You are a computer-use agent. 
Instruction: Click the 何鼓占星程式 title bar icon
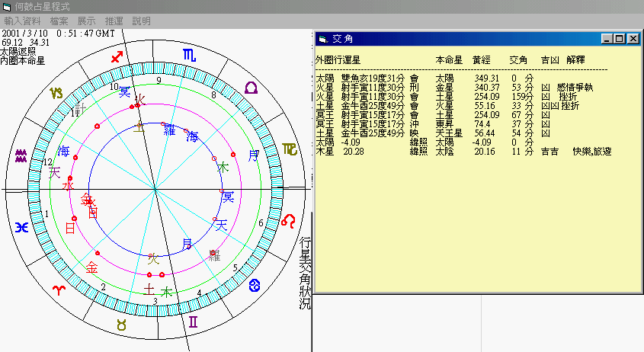tap(6, 7)
